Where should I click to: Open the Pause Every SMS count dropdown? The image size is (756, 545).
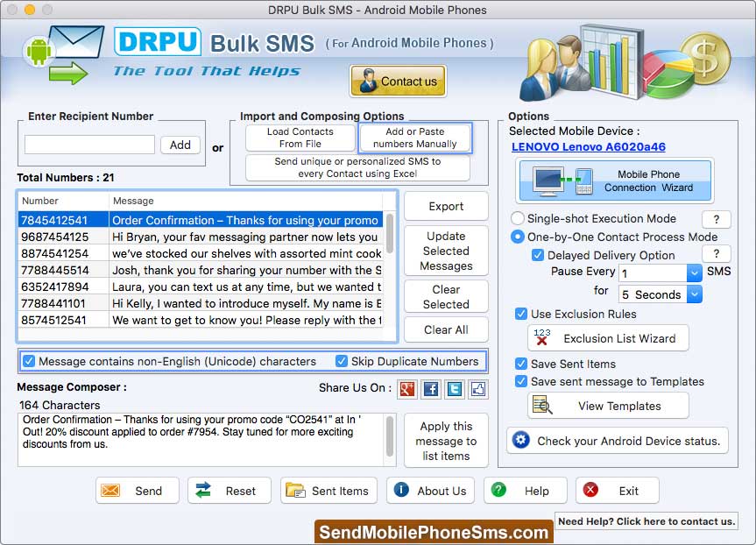(x=694, y=273)
